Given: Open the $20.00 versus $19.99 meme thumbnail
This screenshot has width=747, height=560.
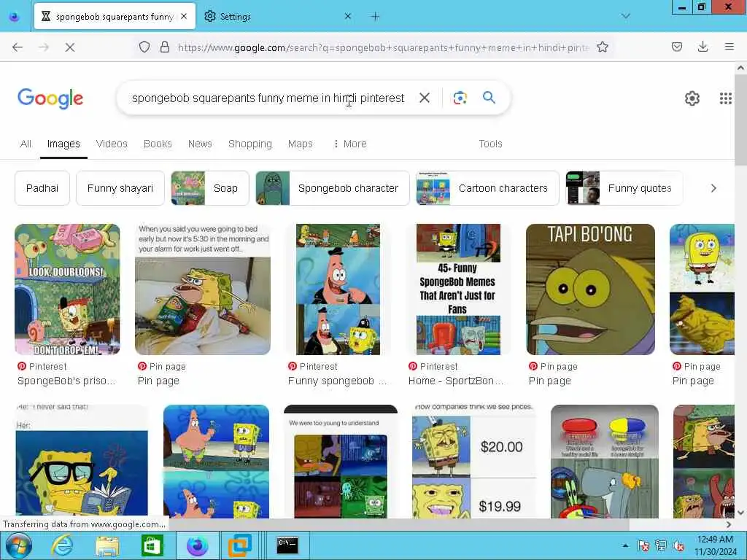Looking at the screenshot, I should pos(474,462).
